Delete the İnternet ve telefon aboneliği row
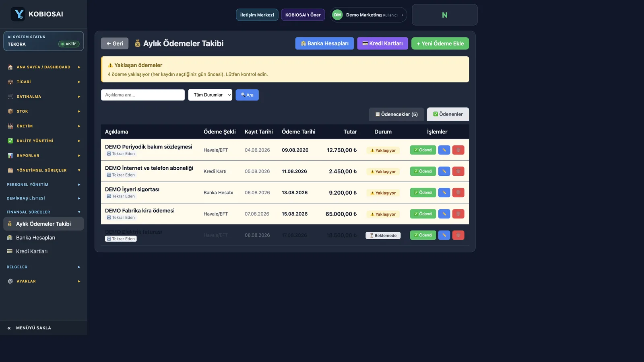The height and width of the screenshot is (362, 644). click(x=458, y=171)
